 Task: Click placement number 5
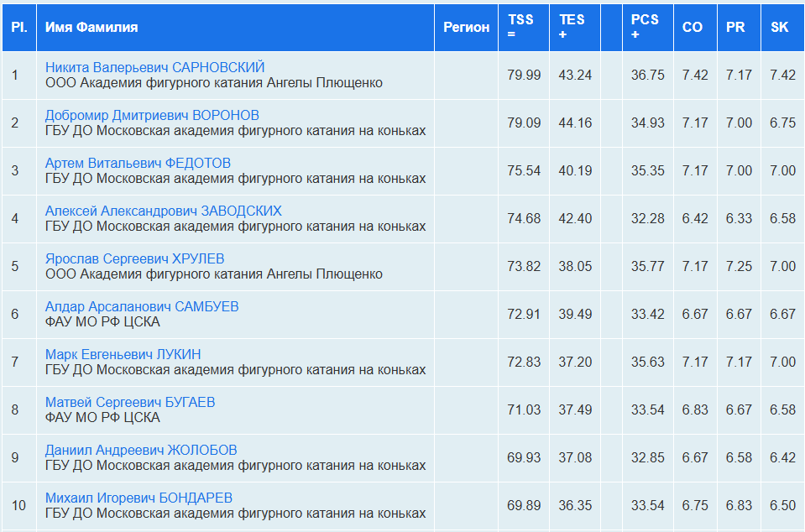click(x=15, y=266)
